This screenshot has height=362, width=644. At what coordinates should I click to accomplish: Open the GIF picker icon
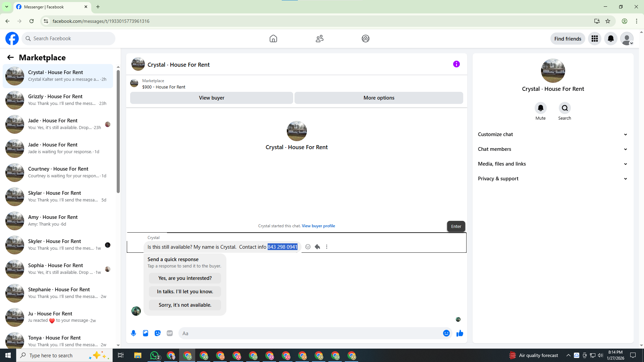170,333
